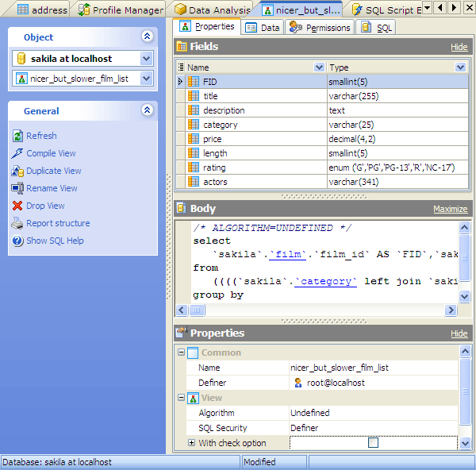Collapse the General panel
The width and height of the screenshot is (476, 470).
tap(148, 110)
